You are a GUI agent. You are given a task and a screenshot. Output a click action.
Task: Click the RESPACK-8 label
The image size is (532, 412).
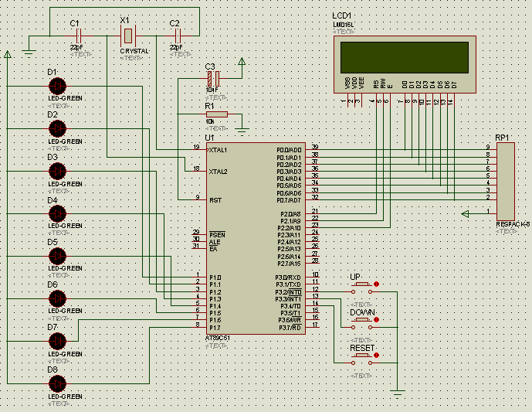point(513,224)
